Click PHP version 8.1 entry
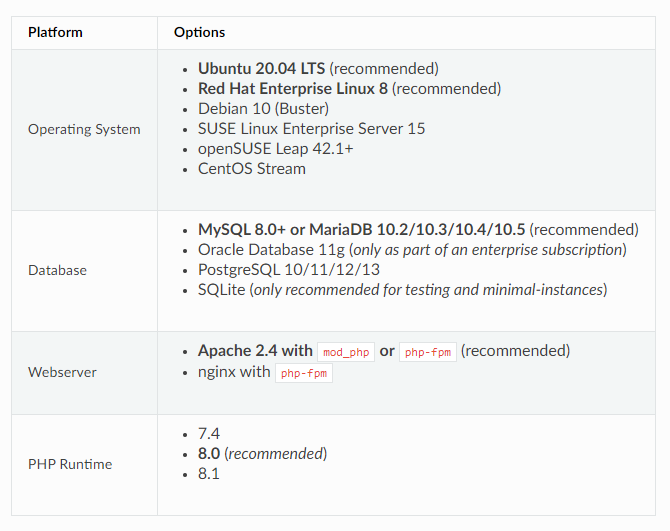The image size is (670, 531). (209, 474)
